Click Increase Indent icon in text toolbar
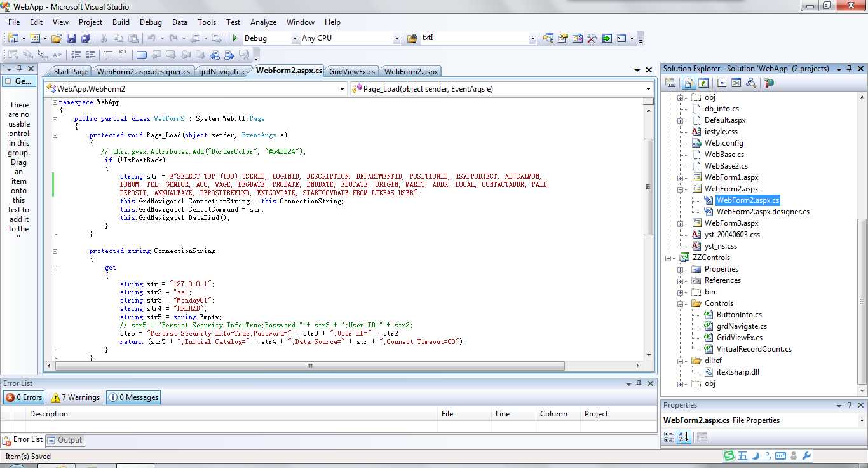 (91, 55)
